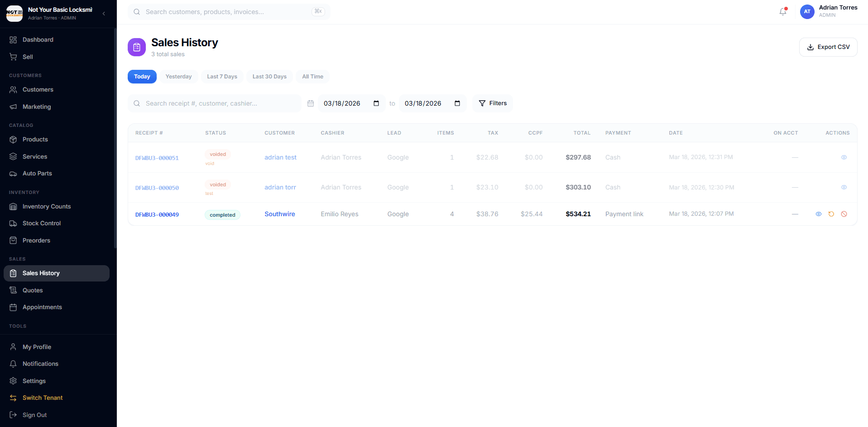Click the notification bell with red badge
868x427 pixels.
coord(782,11)
